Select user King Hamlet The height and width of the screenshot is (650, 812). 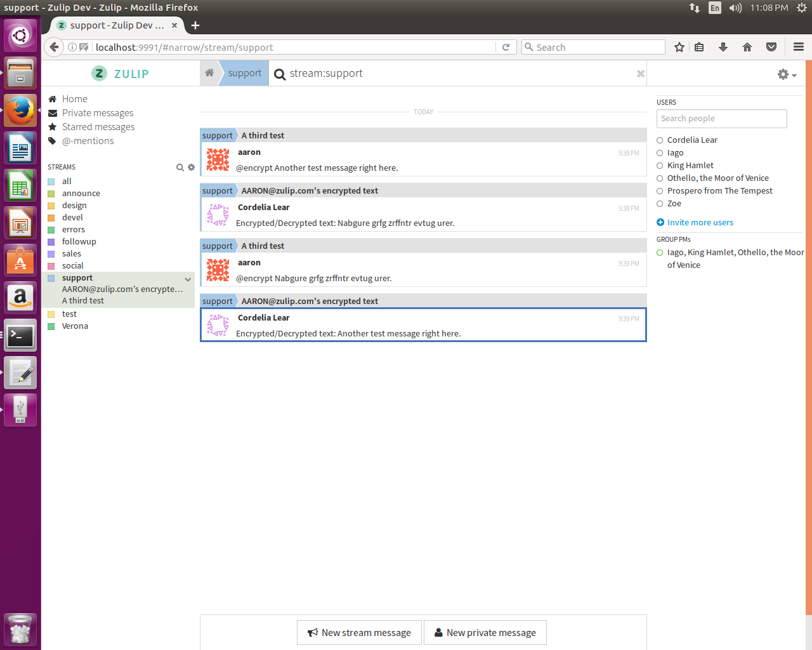pos(690,166)
